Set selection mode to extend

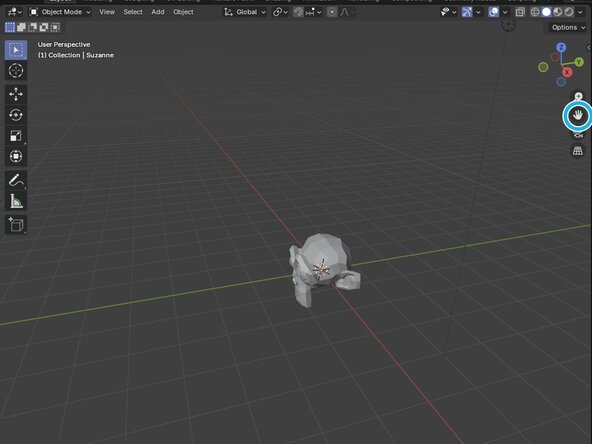tap(21, 27)
